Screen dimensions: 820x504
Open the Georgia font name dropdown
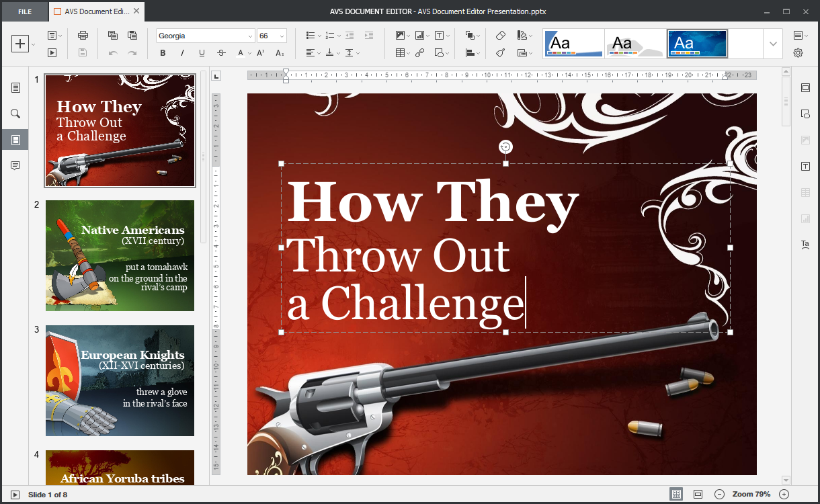(x=250, y=36)
